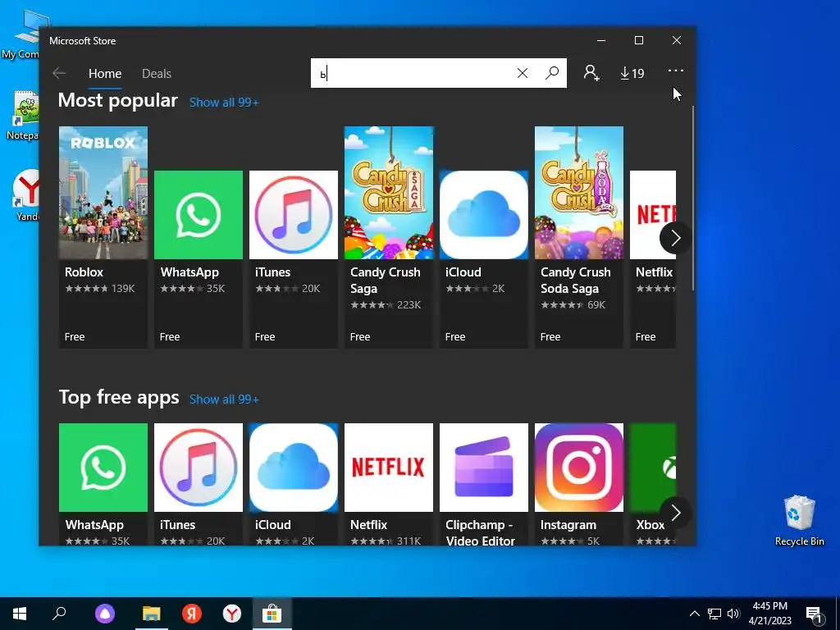Open the sign-in account icon

pos(591,73)
